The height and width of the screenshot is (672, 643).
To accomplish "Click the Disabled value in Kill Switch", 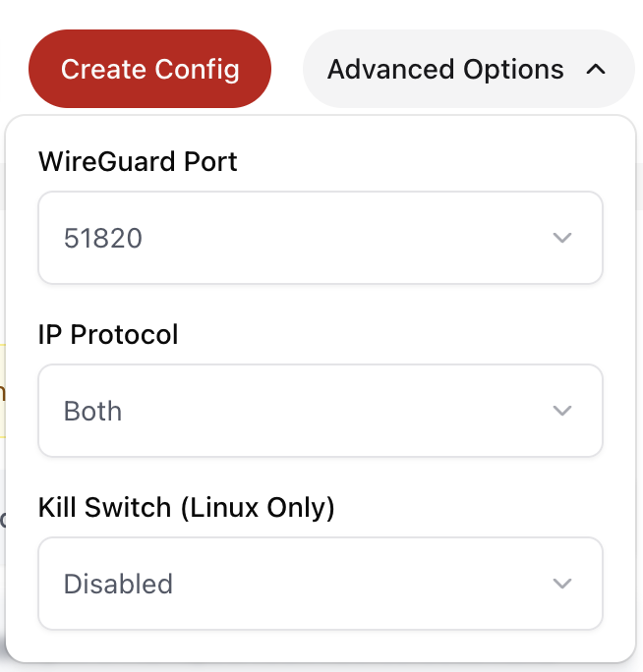I will click(118, 584).
